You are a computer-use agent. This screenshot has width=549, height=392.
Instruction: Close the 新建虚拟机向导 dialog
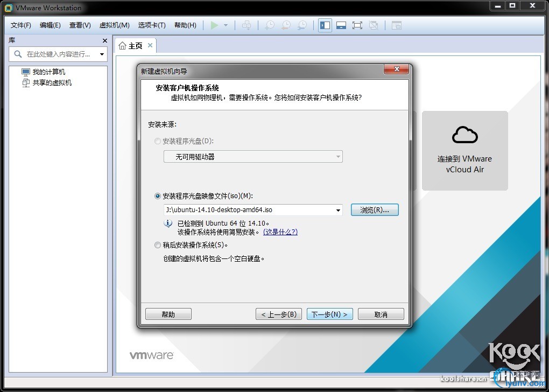pos(396,69)
